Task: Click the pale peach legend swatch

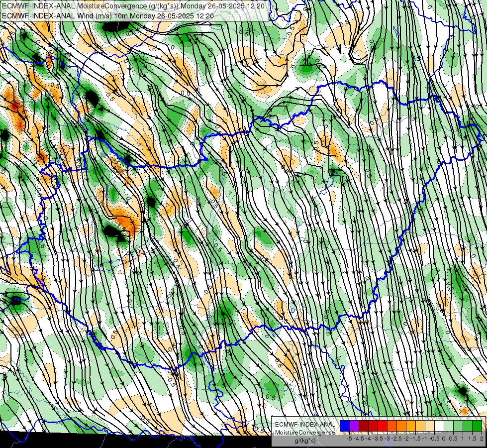Action: [430, 426]
